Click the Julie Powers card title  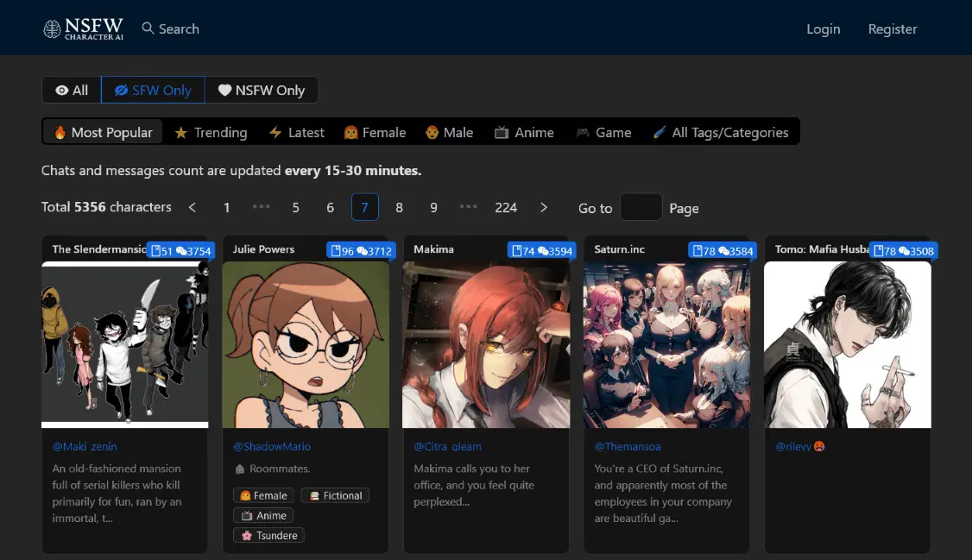click(x=263, y=249)
